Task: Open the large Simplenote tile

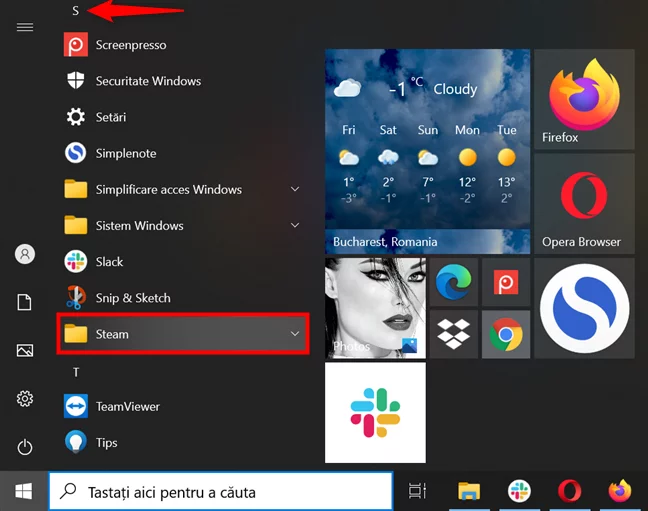Action: (584, 308)
